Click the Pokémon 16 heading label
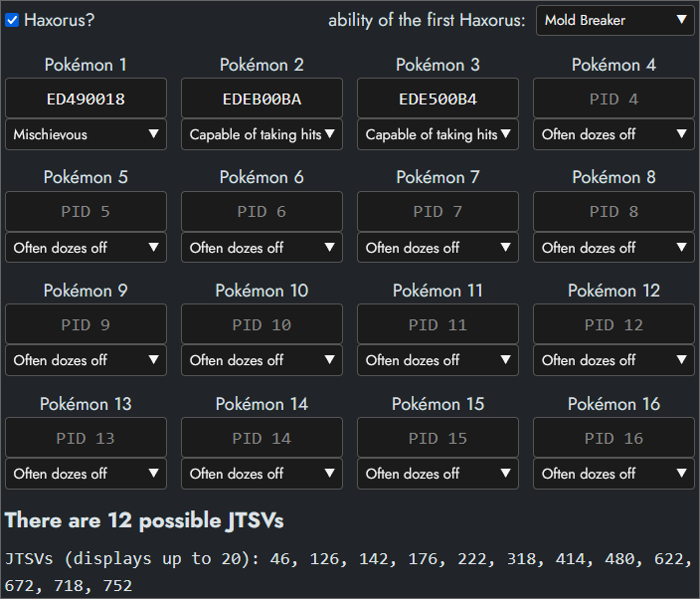 613,404
